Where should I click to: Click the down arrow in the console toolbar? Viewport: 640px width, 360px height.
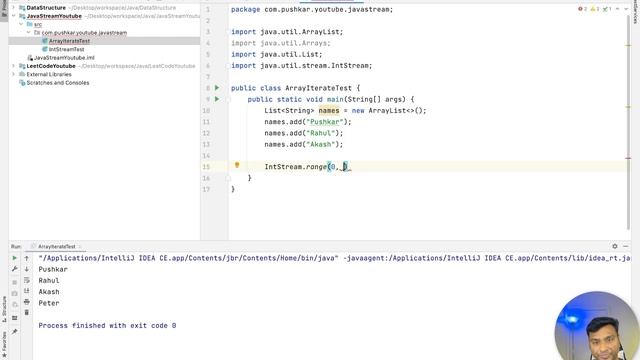pos(27,269)
